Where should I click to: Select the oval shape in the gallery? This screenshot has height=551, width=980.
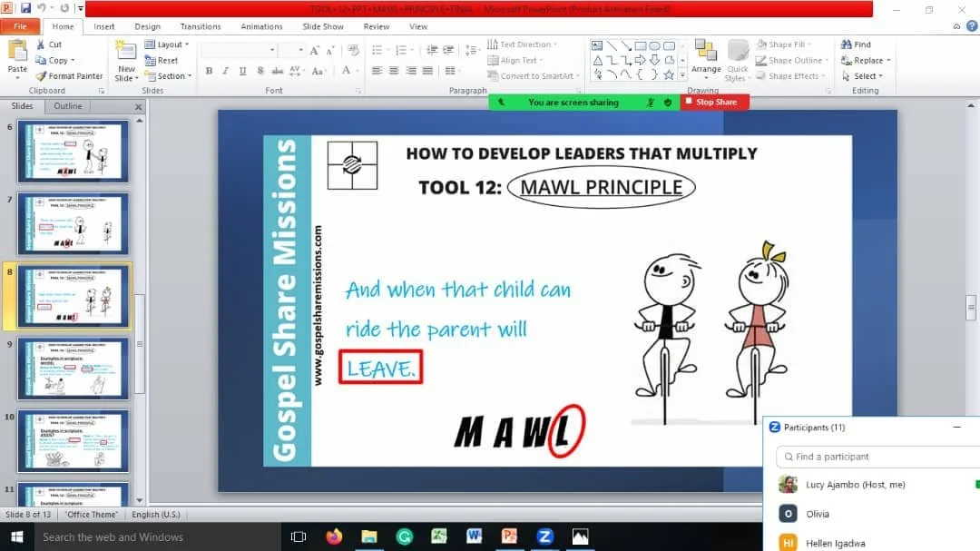click(654, 46)
